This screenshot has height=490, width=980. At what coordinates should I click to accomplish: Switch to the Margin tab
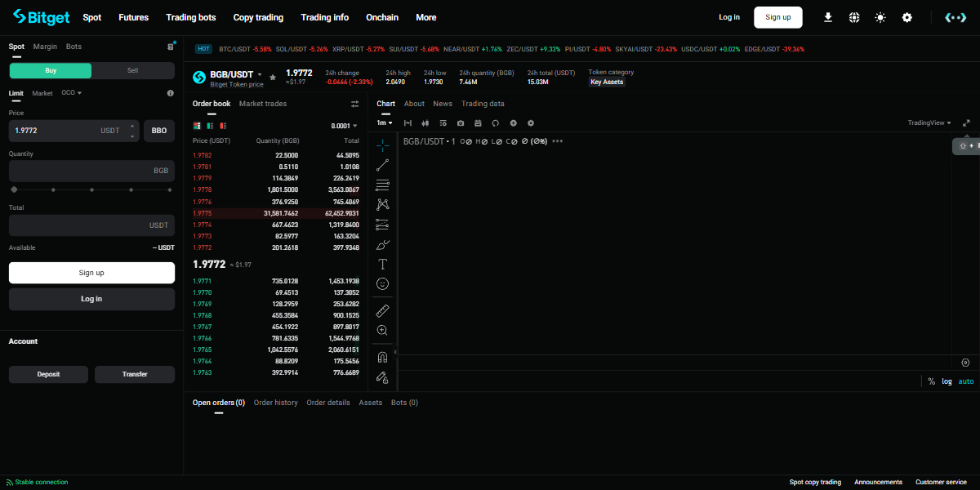coord(46,47)
